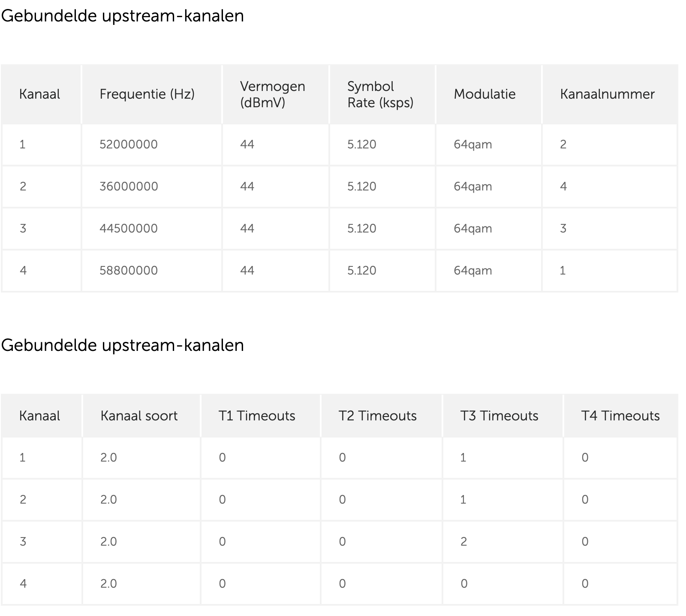Click the frequency value 44500000
Image resolution: width=686 pixels, height=616 pixels.
tap(129, 229)
